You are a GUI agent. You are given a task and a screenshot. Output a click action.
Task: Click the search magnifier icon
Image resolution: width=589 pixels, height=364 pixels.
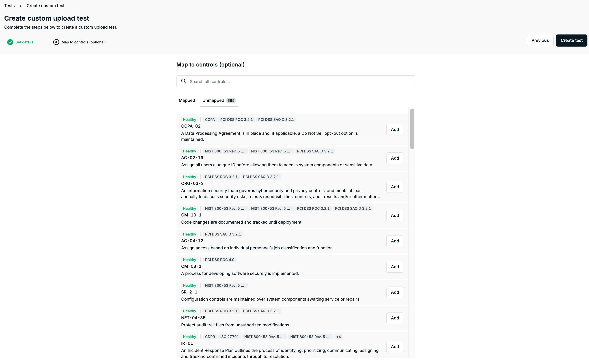click(184, 81)
